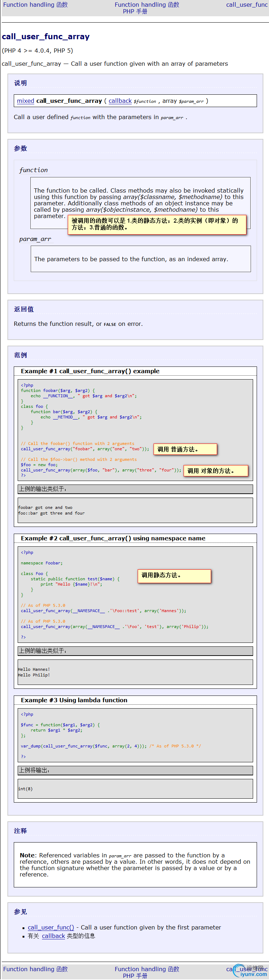Click the param_arr parameter term
The width and height of the screenshot is (269, 980).
coord(35,239)
